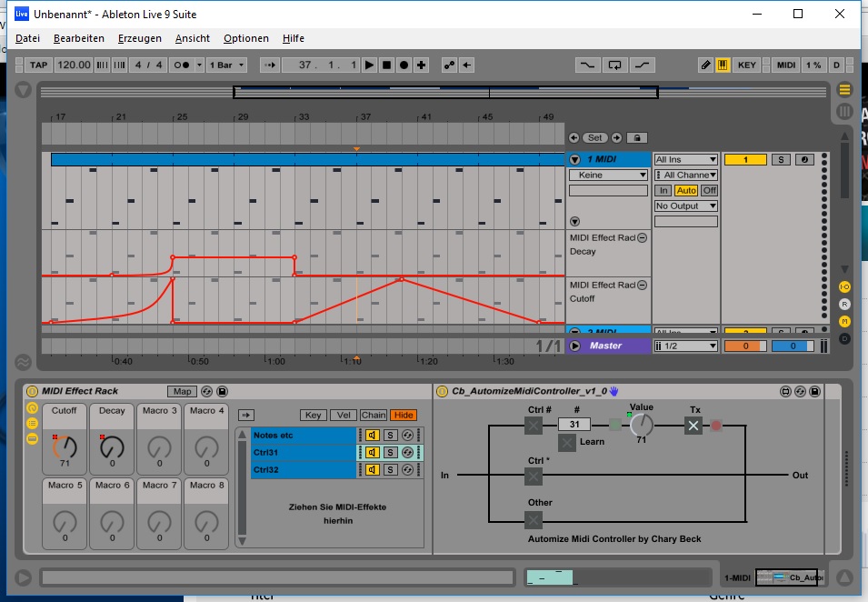The image size is (868, 602).
Task: Enable the Tx checkbox in Automize device
Action: point(693,426)
